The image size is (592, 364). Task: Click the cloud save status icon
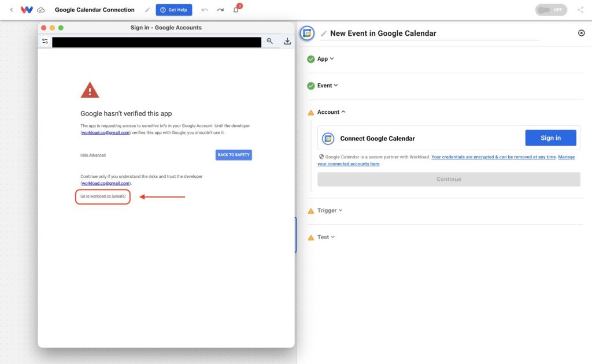pyautogui.click(x=41, y=10)
